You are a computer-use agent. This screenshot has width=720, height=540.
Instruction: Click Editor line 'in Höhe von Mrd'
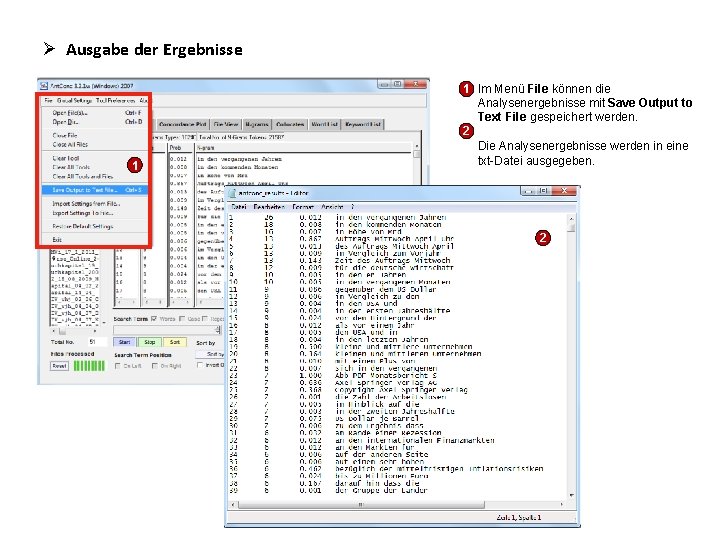pos(369,231)
